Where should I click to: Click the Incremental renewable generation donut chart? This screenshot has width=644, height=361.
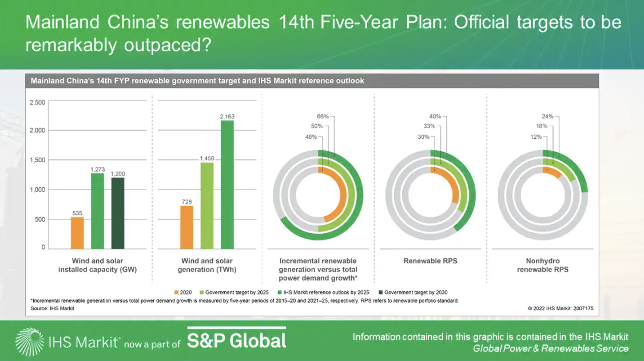[x=318, y=195]
